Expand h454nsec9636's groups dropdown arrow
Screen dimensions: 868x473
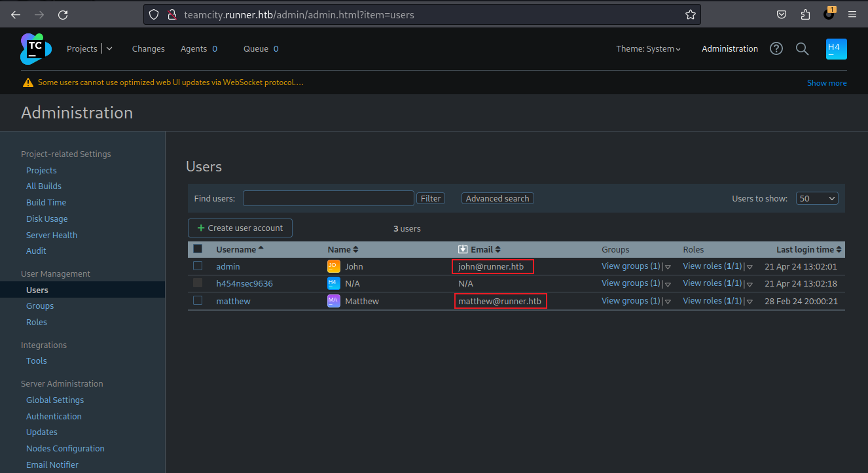[668, 284]
